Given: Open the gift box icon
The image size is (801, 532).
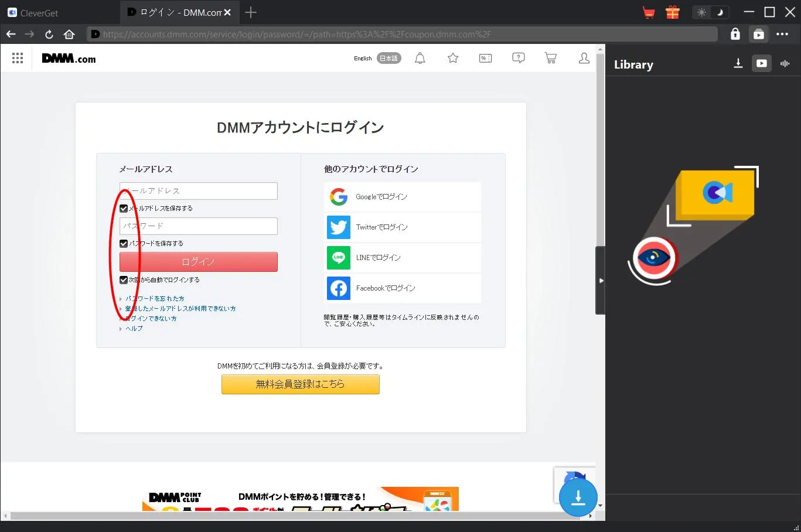Looking at the screenshot, I should [672, 12].
